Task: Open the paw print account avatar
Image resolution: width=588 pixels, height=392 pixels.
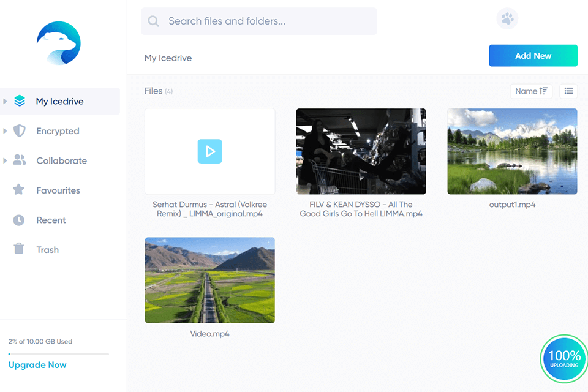Action: pyautogui.click(x=507, y=18)
